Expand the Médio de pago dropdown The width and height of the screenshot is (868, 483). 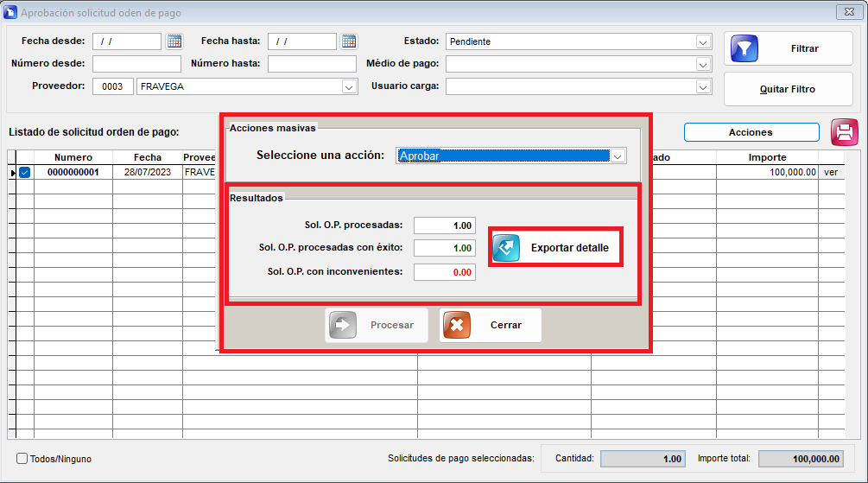point(702,64)
